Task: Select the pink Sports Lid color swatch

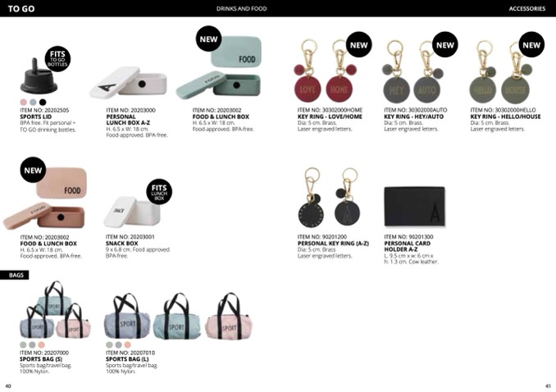Action: 24,103
